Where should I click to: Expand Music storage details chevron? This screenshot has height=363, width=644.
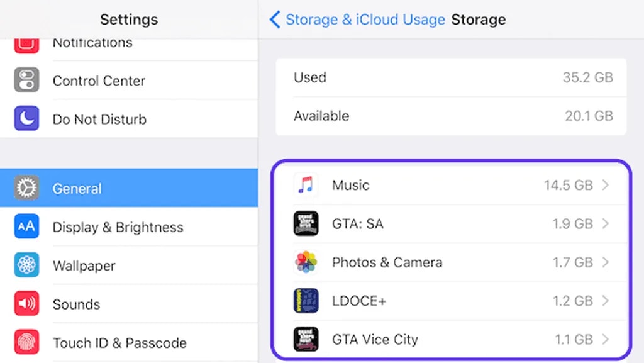click(605, 185)
